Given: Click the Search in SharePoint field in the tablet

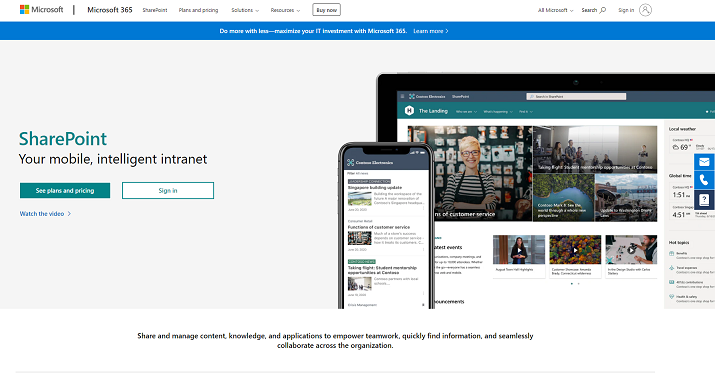Looking at the screenshot, I should tap(576, 96).
